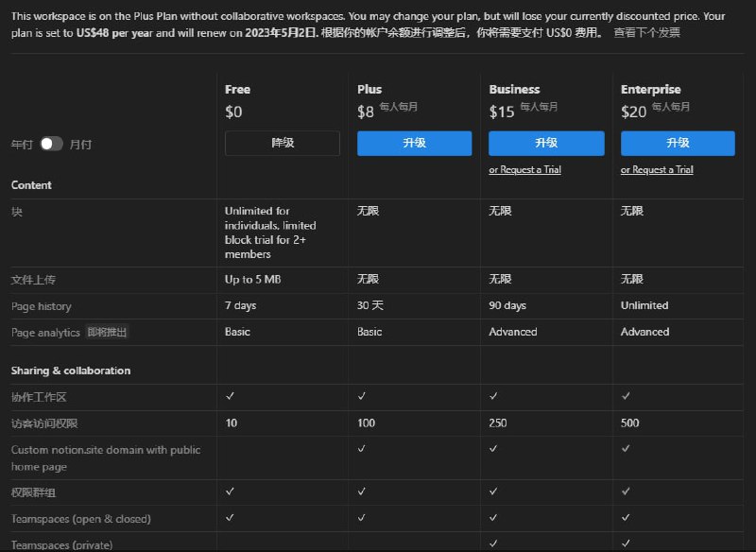Click the 协作工作区 row label
Viewport: 756px width, 552px height.
pyautogui.click(x=39, y=397)
